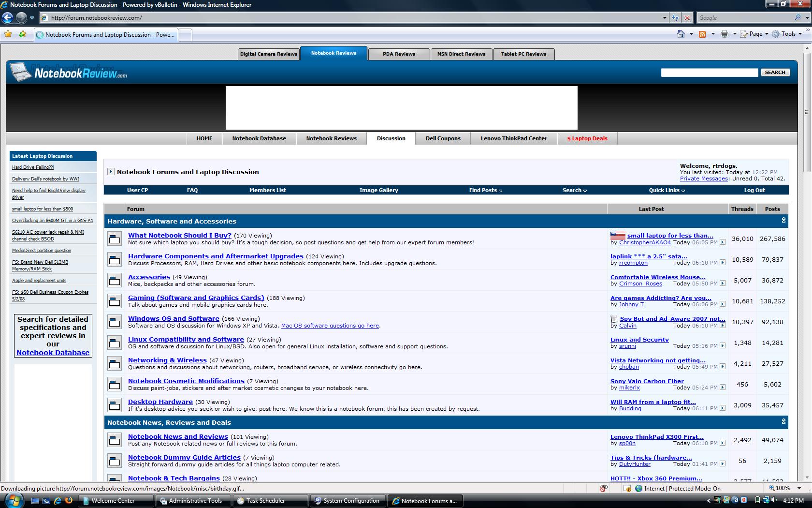The width and height of the screenshot is (812, 508).
Task: Click Log Out in forum menu
Action: point(754,190)
